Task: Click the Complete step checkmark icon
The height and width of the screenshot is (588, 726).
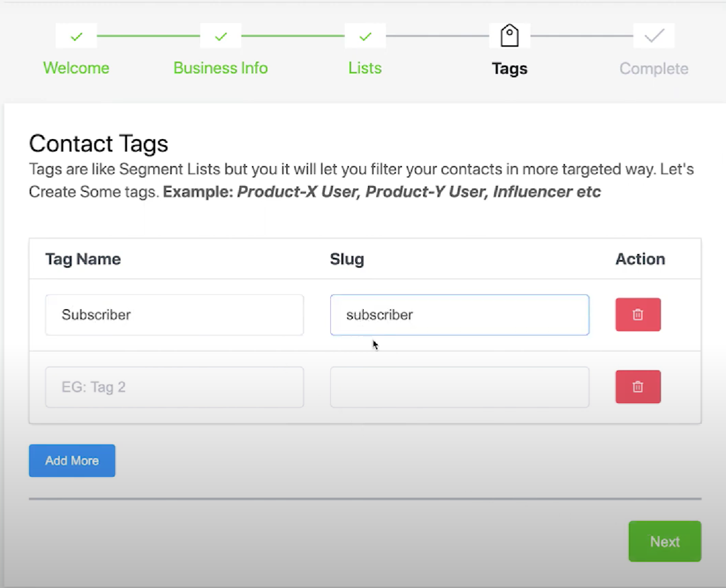Action: pos(654,36)
